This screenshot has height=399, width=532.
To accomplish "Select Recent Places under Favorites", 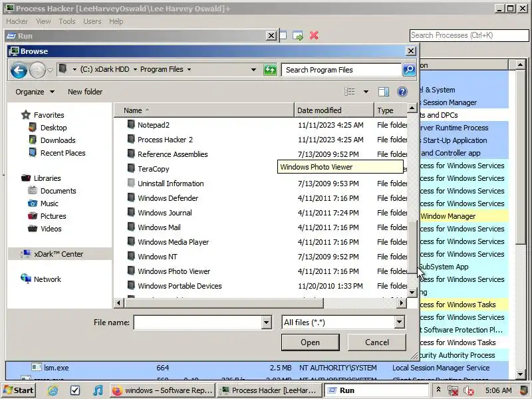I will coord(63,153).
